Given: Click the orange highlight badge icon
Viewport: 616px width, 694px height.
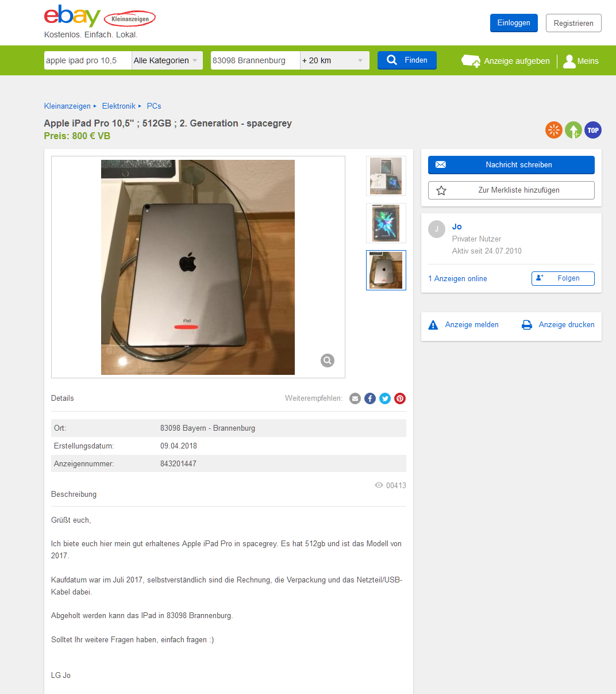Looking at the screenshot, I should pyautogui.click(x=554, y=130).
